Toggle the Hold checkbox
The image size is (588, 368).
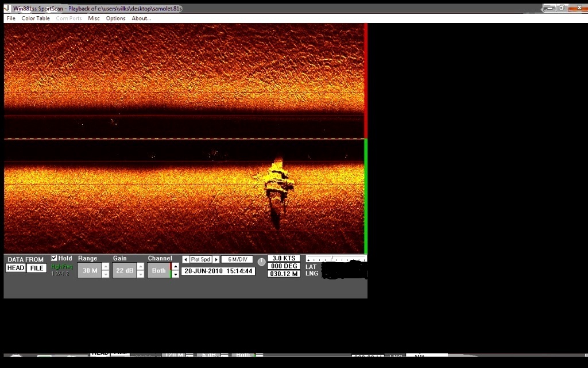(54, 258)
